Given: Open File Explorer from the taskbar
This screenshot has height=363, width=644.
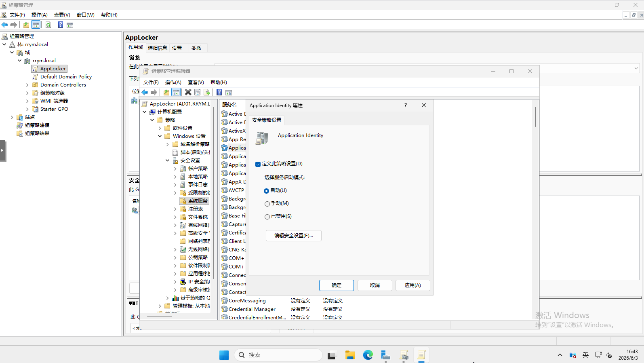Looking at the screenshot, I should (350, 355).
